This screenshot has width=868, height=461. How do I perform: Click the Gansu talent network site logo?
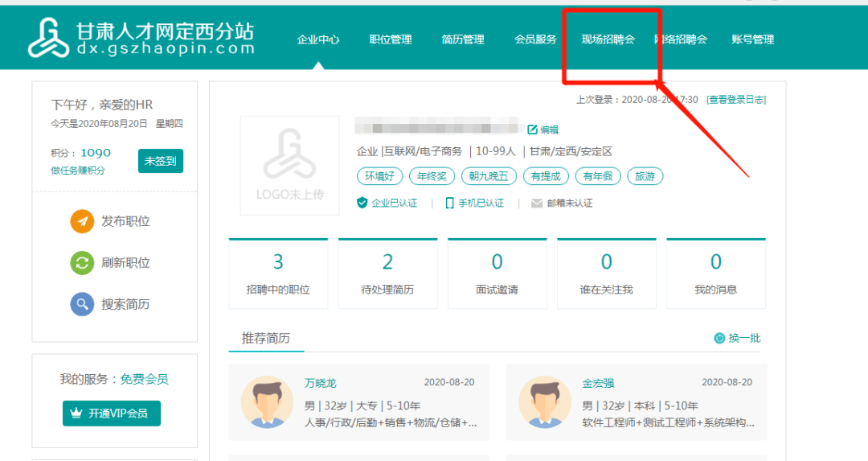click(x=141, y=38)
